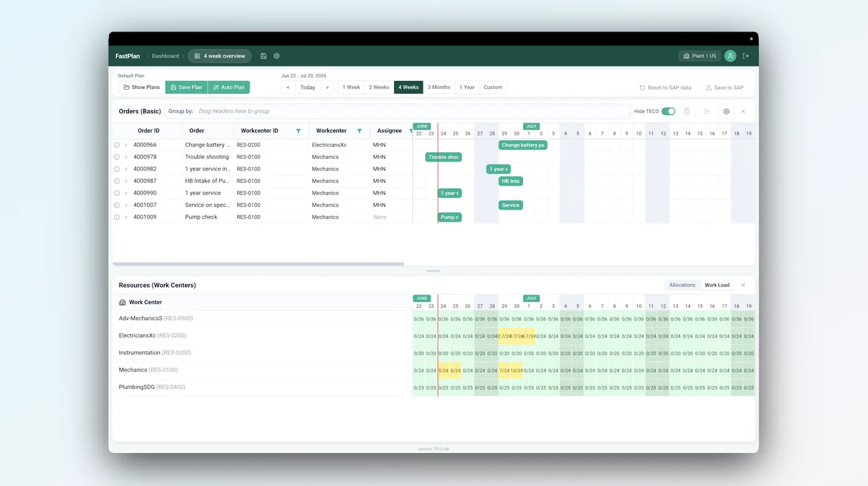Switch to Allocations tab
Screen dimensions: 868x486
coord(682,285)
